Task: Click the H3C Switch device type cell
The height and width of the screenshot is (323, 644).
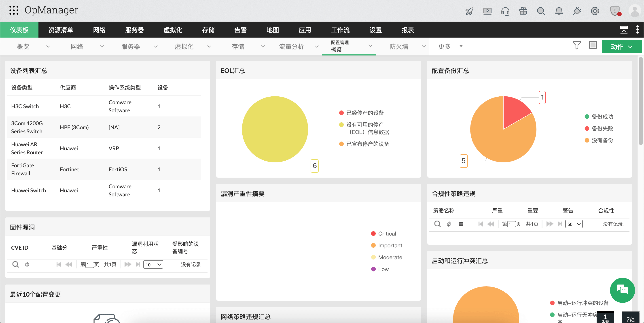Action: 25,106
